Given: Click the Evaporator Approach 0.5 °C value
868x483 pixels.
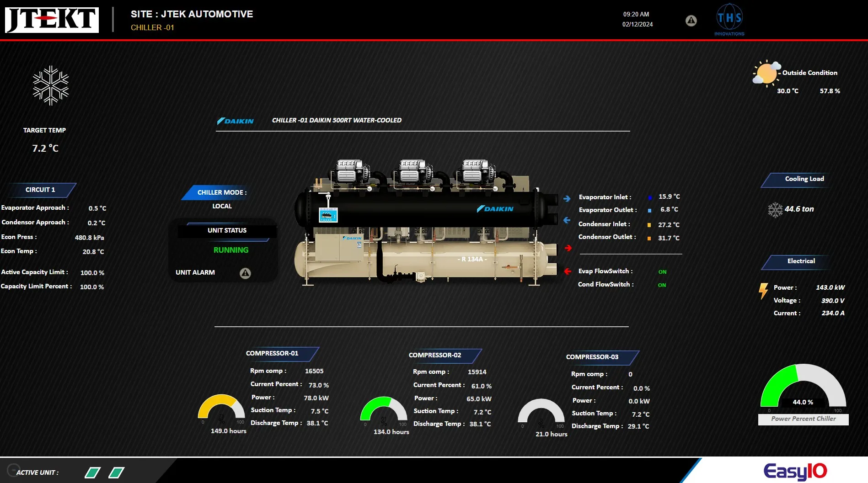Looking at the screenshot, I should click(x=97, y=209).
